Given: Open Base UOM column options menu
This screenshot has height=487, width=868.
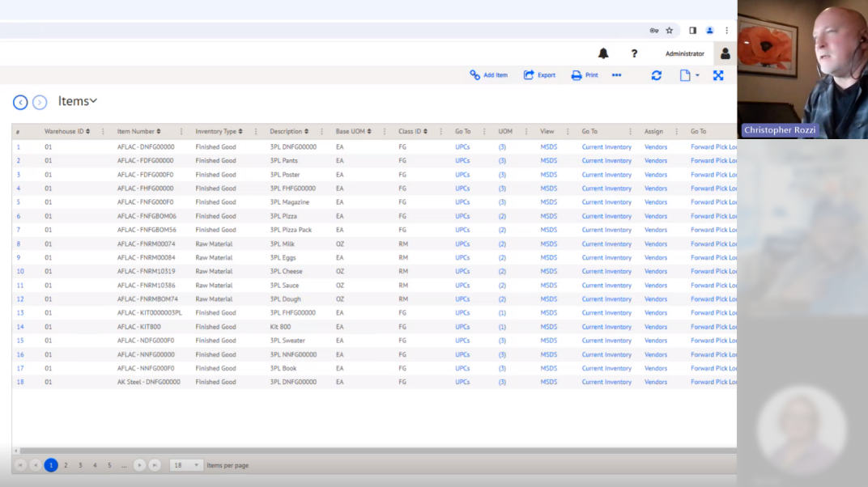Looking at the screenshot, I should (385, 132).
